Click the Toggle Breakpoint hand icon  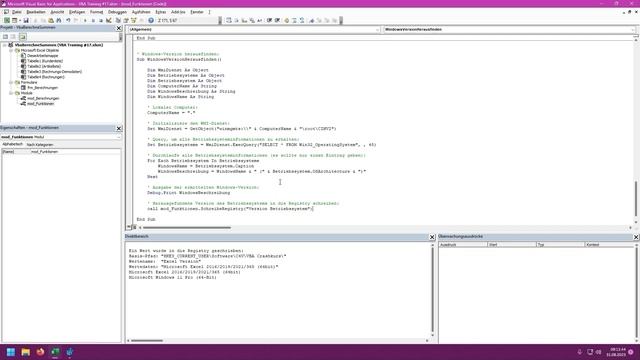pos(287,20)
